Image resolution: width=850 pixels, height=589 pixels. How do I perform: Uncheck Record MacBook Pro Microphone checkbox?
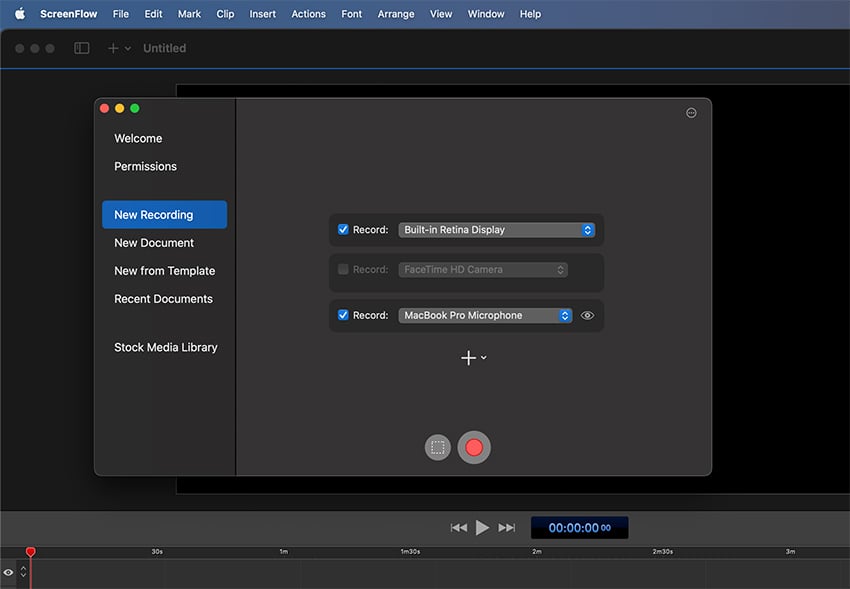coord(343,315)
